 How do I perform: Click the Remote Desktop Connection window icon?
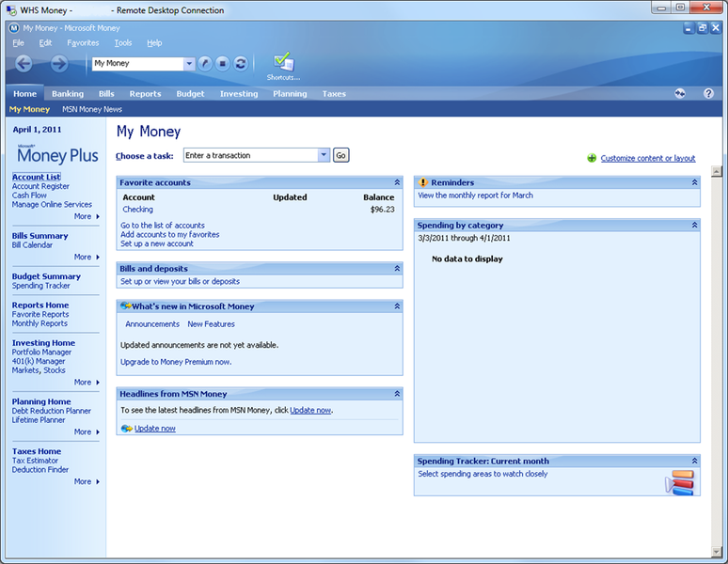11,10
